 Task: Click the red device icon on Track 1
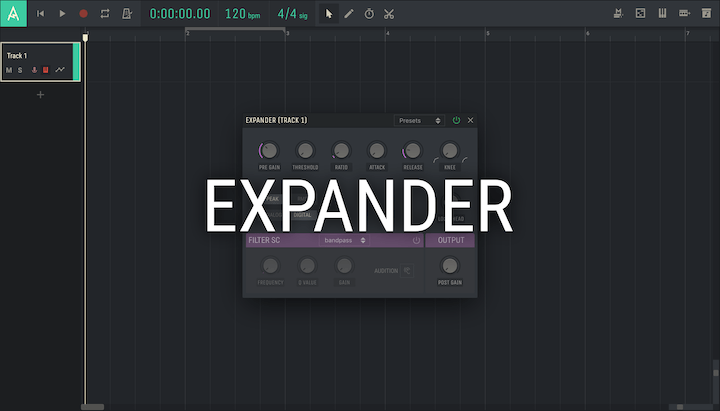45,70
